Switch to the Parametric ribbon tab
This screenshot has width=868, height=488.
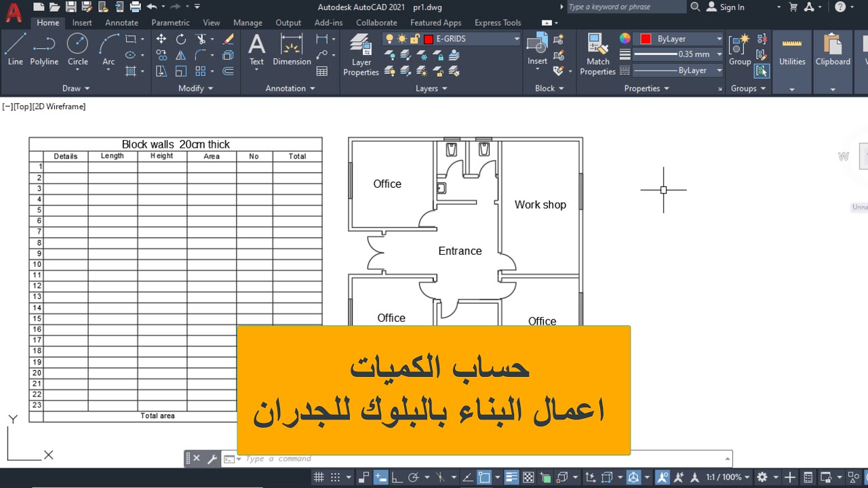point(170,22)
